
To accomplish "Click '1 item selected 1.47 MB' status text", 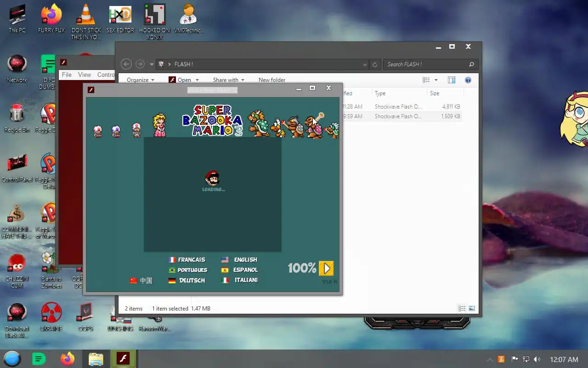I will point(181,309).
